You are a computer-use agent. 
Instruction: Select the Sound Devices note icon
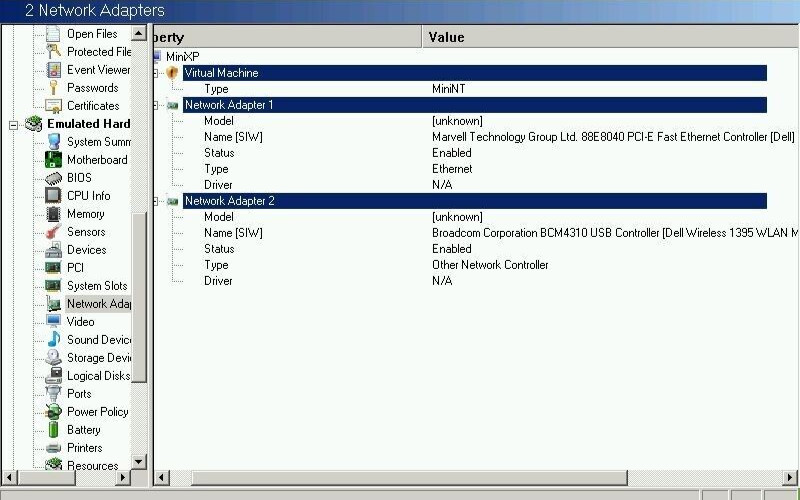[x=53, y=340]
